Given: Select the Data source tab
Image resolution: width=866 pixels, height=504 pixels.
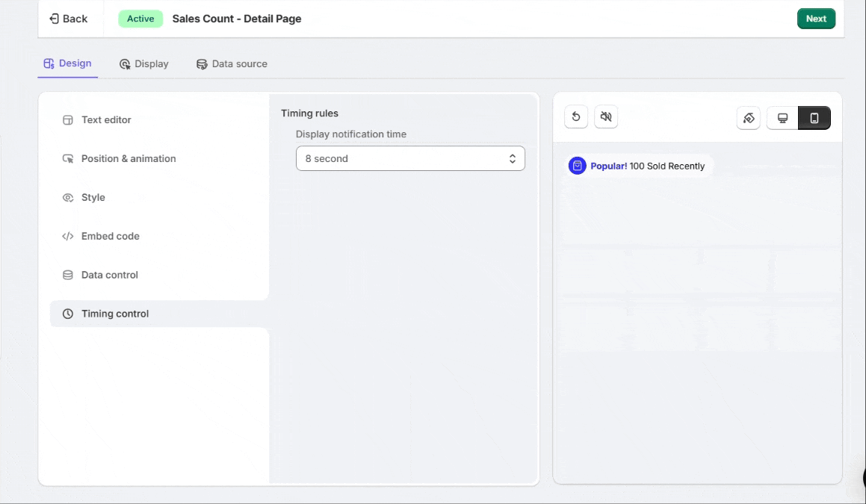Looking at the screenshot, I should coord(232,64).
